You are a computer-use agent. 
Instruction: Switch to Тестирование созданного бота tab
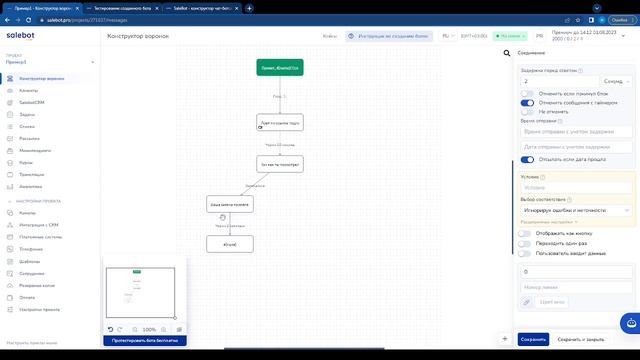coord(122,8)
